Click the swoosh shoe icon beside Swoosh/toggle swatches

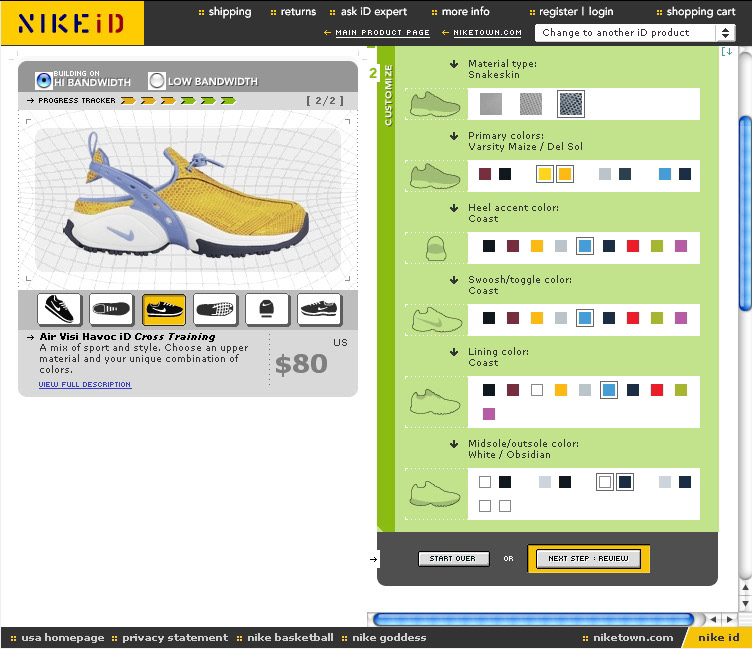coord(436,320)
